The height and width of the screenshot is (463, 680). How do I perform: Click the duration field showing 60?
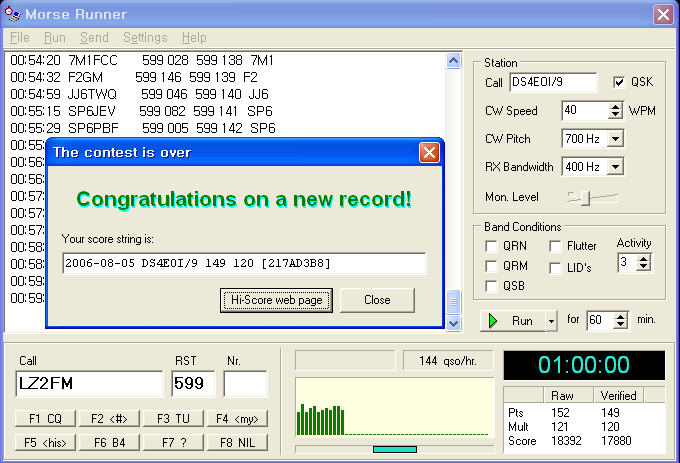pos(601,320)
